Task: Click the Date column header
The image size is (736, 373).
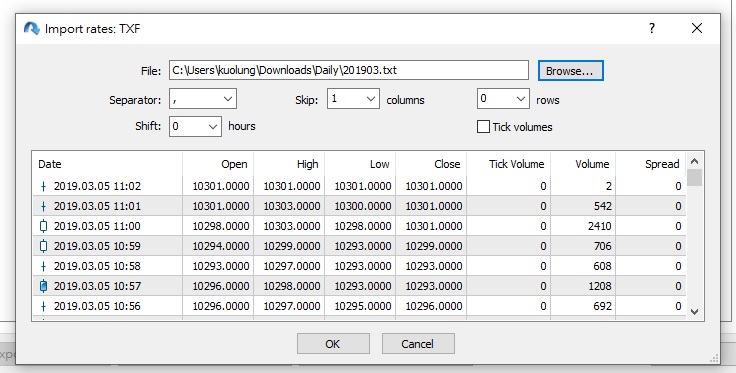Action: pyautogui.click(x=107, y=164)
